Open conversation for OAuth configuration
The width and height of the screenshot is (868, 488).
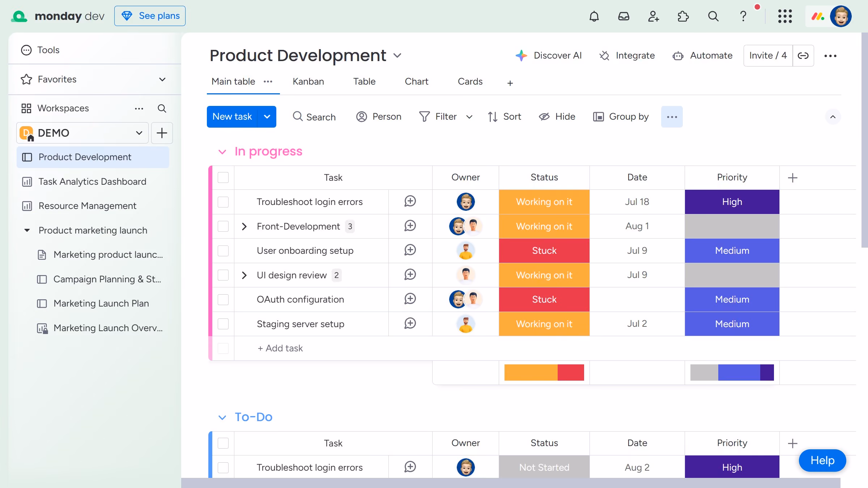click(x=410, y=299)
